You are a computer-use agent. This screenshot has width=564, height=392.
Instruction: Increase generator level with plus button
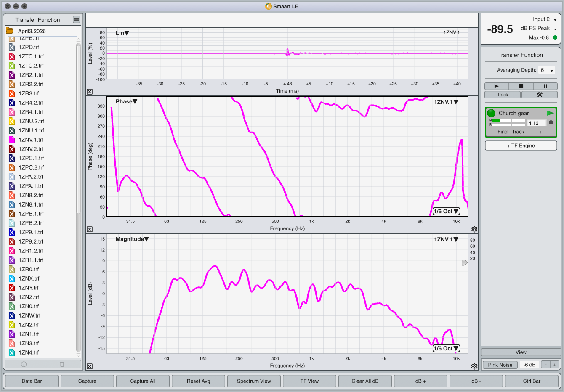pos(554,365)
